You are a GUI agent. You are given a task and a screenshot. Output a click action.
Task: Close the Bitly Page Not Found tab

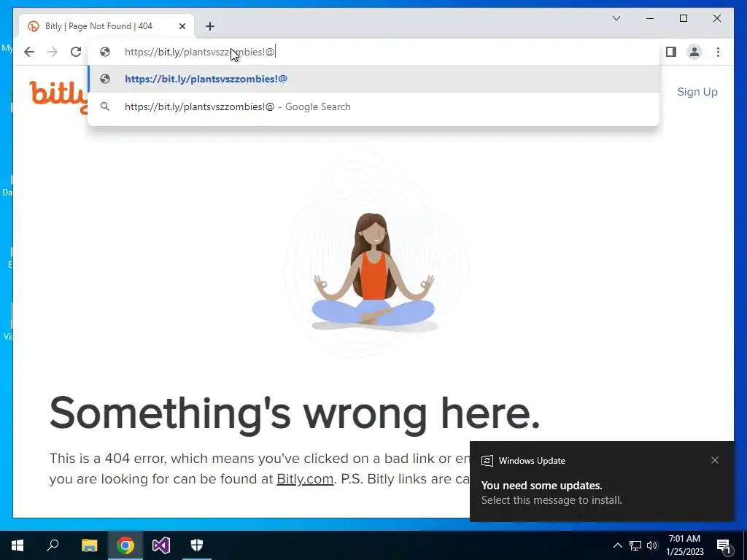click(182, 26)
